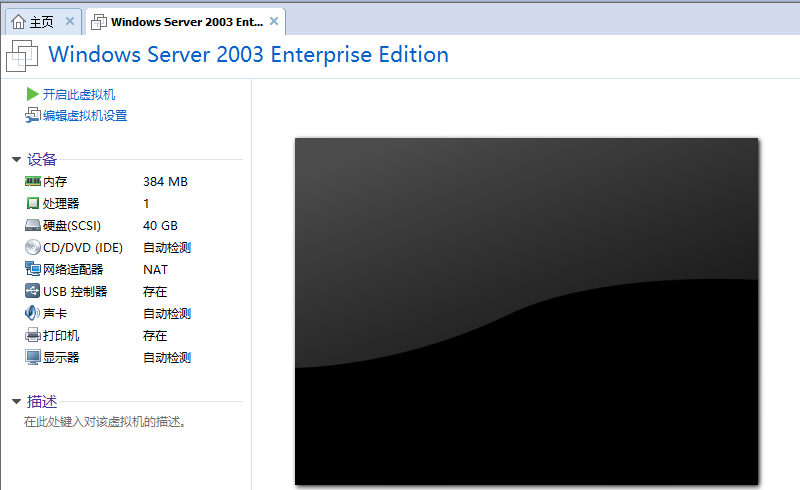Click the description field 在此处键入对该虚拟机的描述

[x=105, y=422]
